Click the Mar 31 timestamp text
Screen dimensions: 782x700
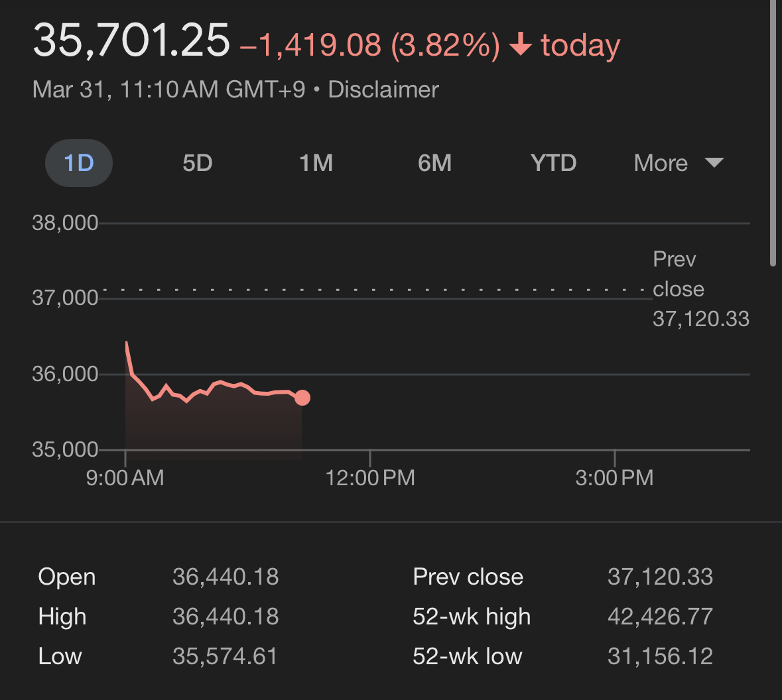point(168,89)
